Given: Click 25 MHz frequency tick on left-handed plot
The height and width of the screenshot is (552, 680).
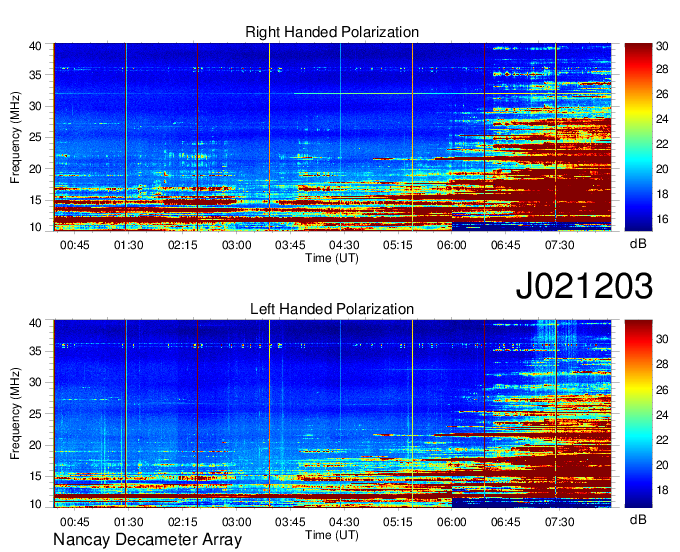Looking at the screenshot, I should pyautogui.click(x=35, y=414).
